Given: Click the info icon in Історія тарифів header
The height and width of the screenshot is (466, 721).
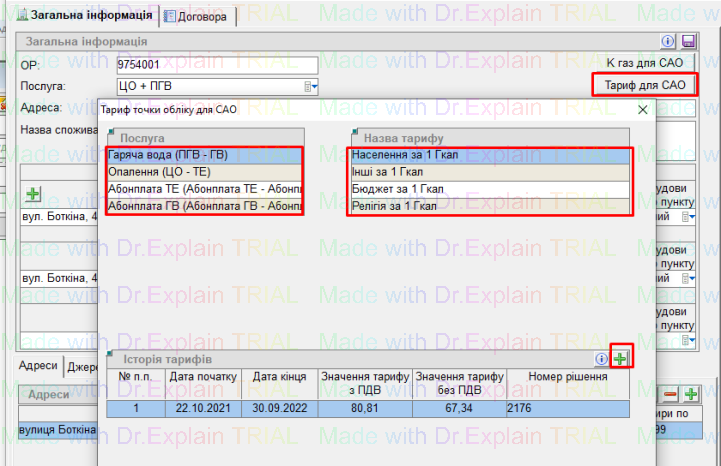Looking at the screenshot, I should point(602,359).
